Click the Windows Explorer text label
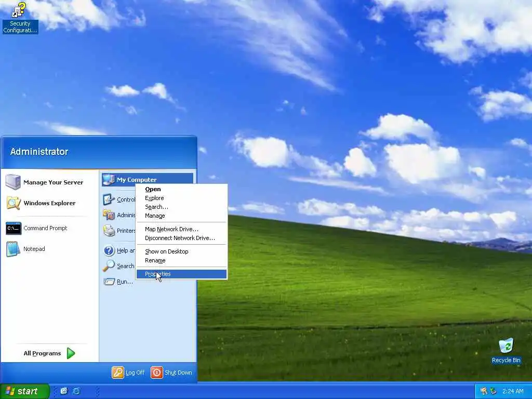532x399 pixels. tap(49, 203)
